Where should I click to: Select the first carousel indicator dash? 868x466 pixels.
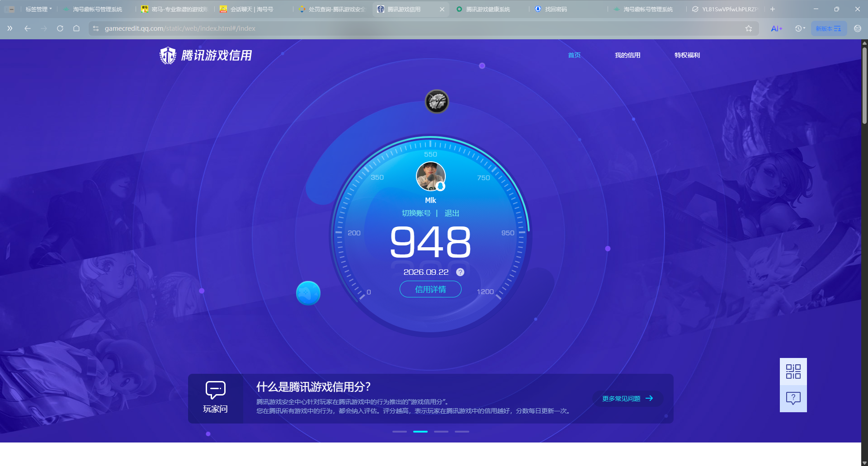pos(400,432)
